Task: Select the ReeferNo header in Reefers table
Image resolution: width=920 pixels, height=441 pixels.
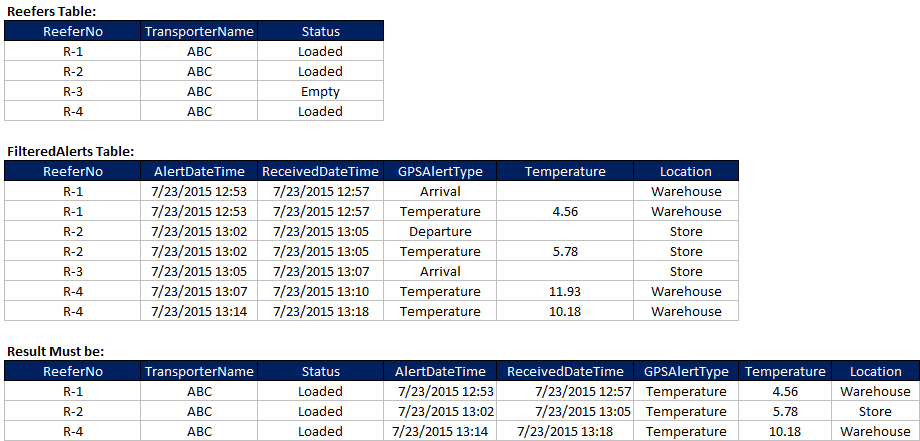Action: (x=73, y=31)
